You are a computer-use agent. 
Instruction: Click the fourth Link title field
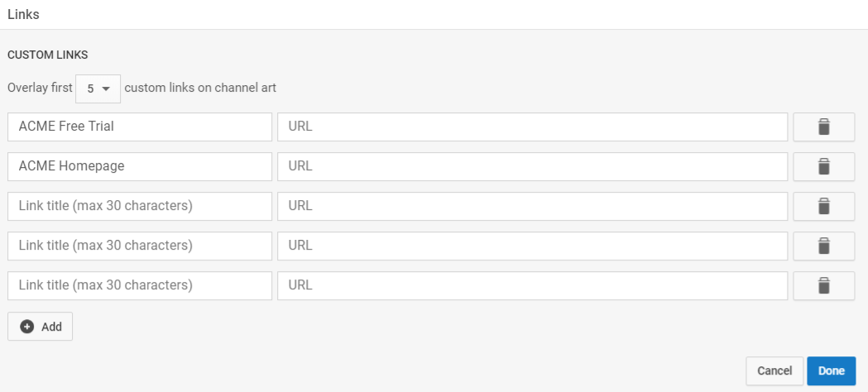(140, 246)
